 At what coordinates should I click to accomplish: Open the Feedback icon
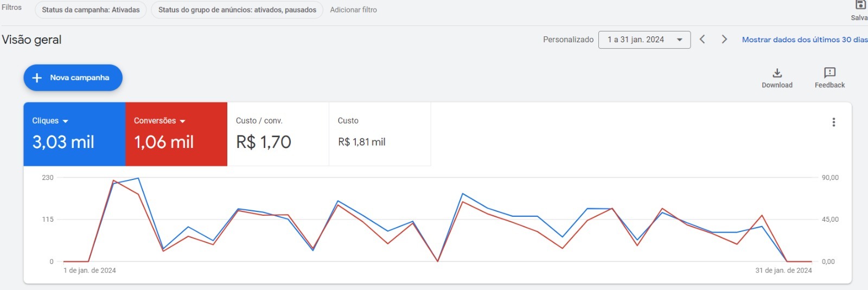point(829,73)
